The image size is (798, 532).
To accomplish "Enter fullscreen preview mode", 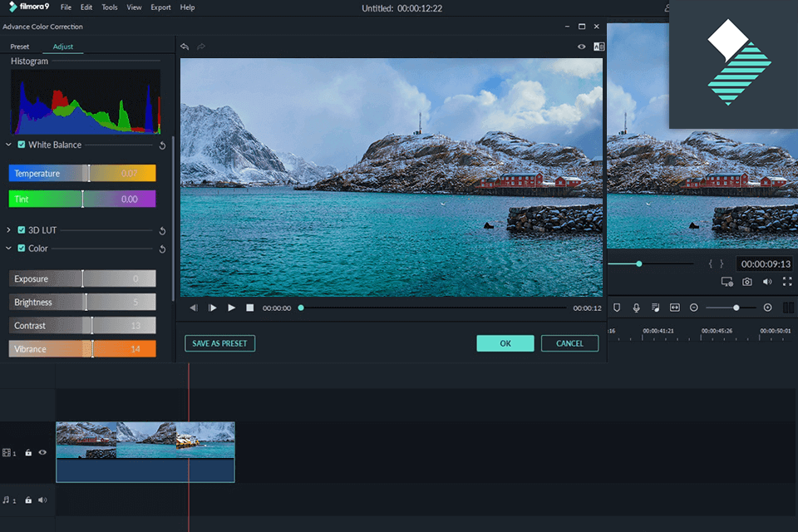I will pos(787,282).
